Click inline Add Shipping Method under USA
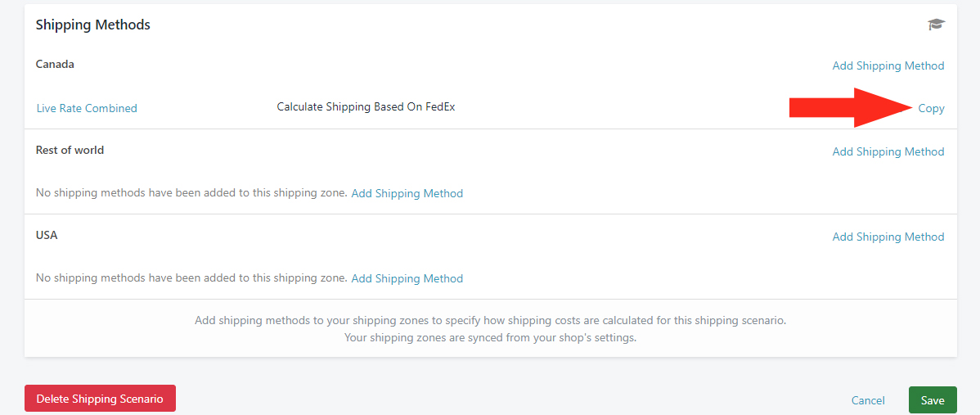This screenshot has width=980, height=415. [407, 278]
